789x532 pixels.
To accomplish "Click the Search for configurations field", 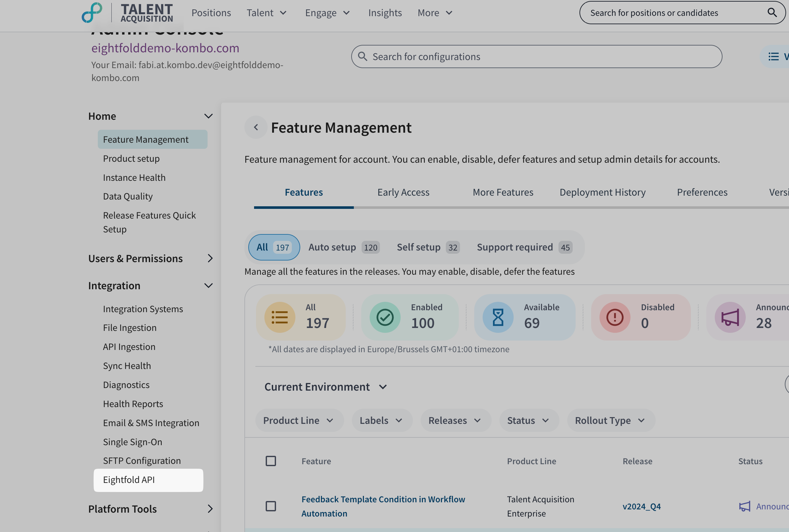I will [x=536, y=57].
